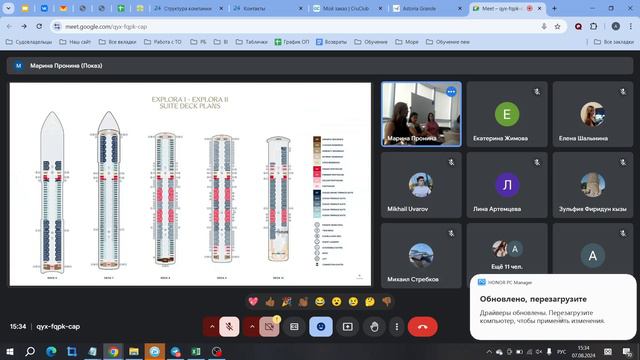Open the 'Ещё 11 чел.' participants tile
640x360 pixels.
(x=507, y=256)
